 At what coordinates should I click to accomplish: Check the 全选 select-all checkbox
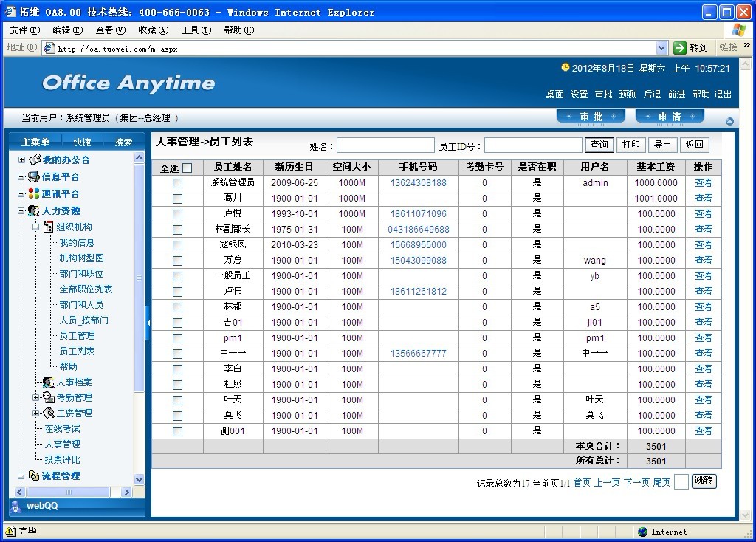point(187,168)
